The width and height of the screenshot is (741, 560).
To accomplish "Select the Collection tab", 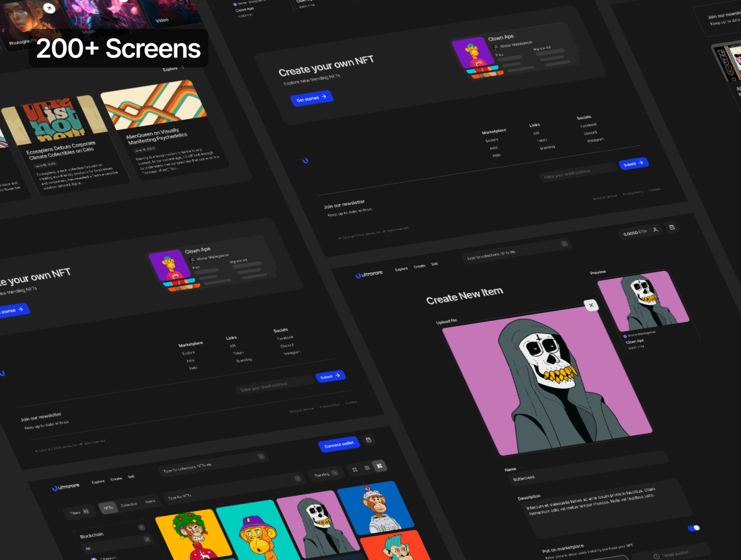I will 129,505.
